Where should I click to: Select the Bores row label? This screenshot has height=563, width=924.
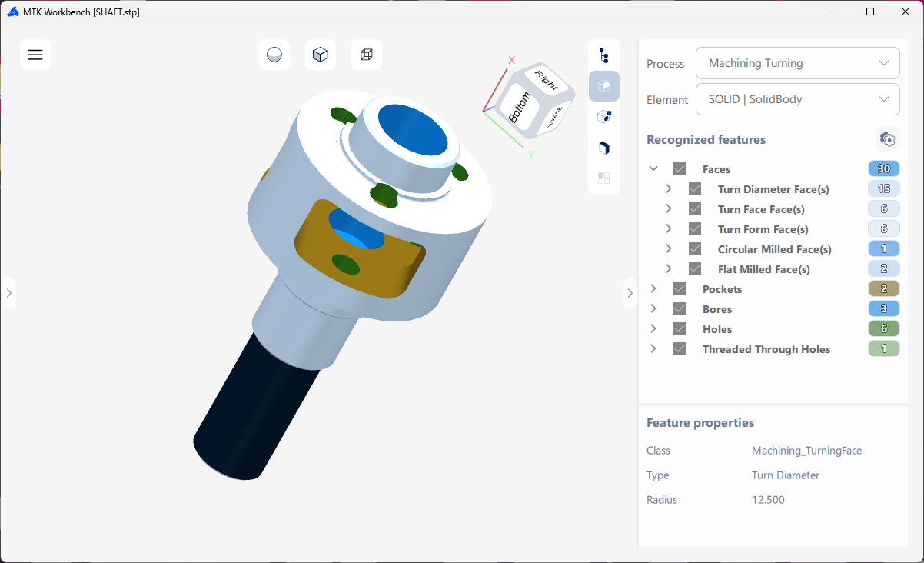point(717,309)
